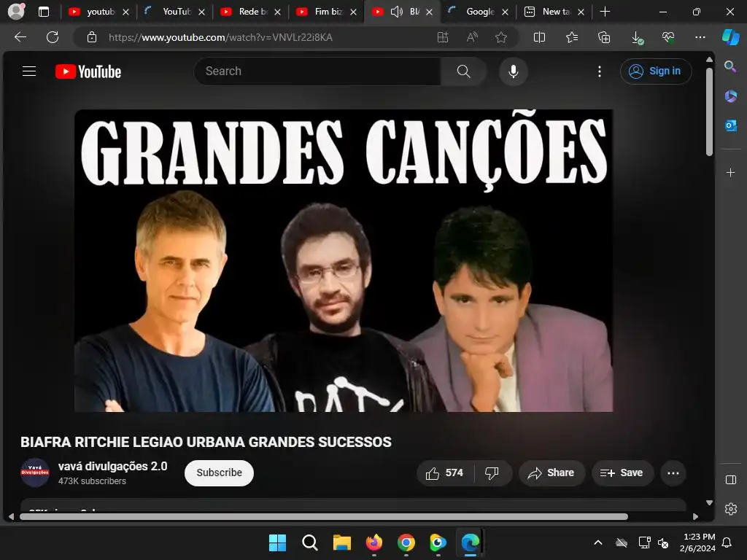747x560 pixels.
Task: Launch Copilot from Edge sidebar
Action: tap(731, 37)
